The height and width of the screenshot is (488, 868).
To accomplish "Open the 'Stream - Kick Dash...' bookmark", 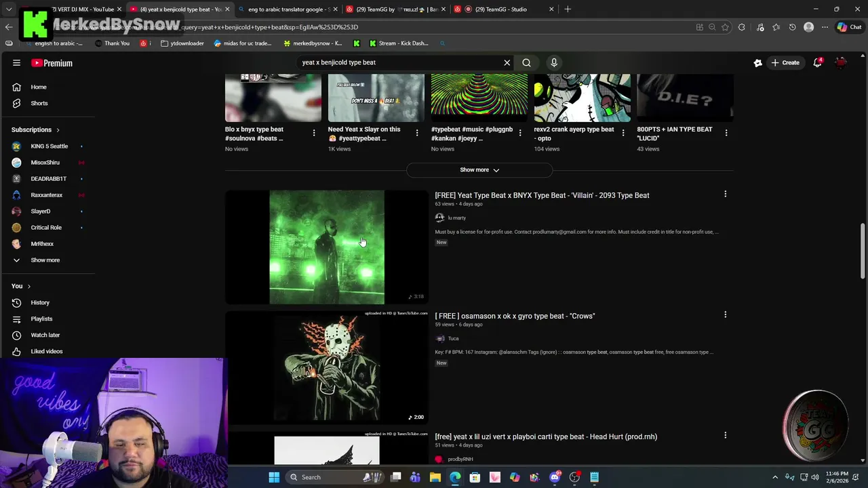I will pos(399,43).
